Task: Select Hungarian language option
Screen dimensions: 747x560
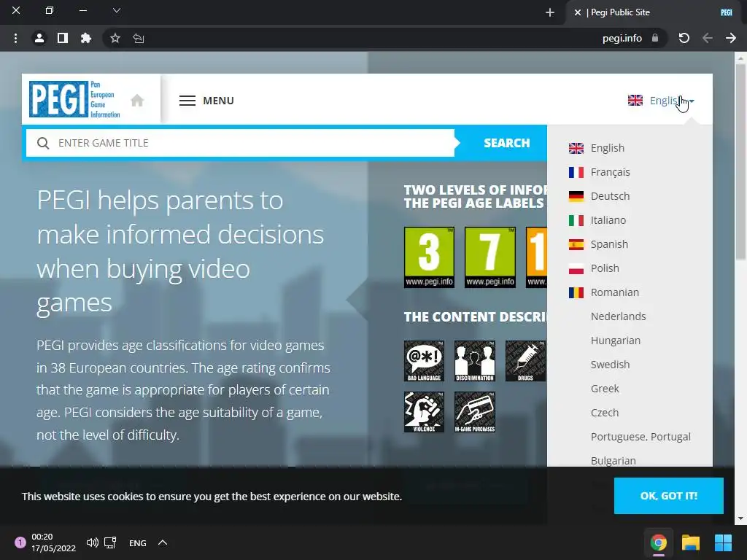Action: click(615, 341)
